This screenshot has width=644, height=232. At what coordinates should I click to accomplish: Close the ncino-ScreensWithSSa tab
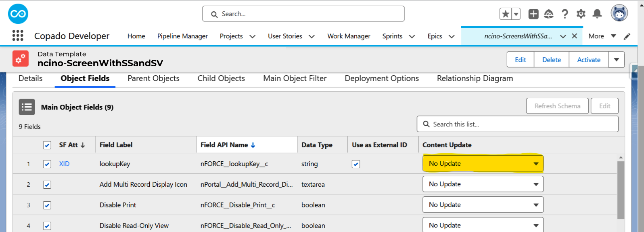pos(575,36)
